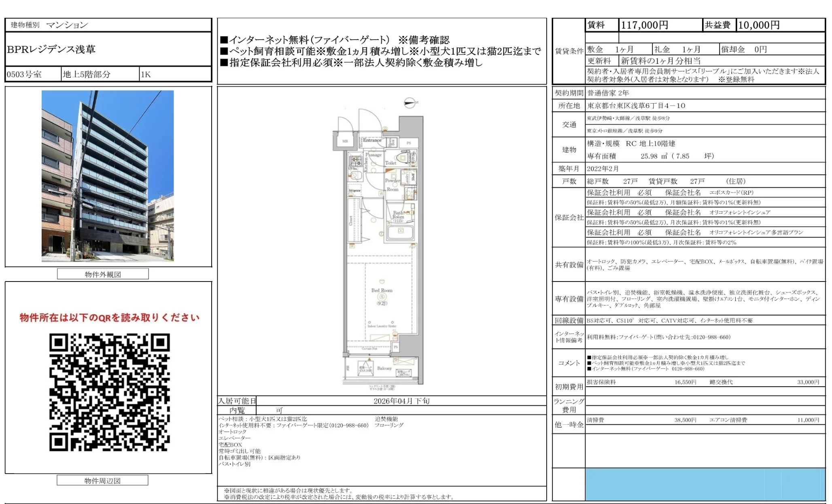832x504 pixels.
Task: Click the red QR instruction text
Action: click(x=109, y=318)
